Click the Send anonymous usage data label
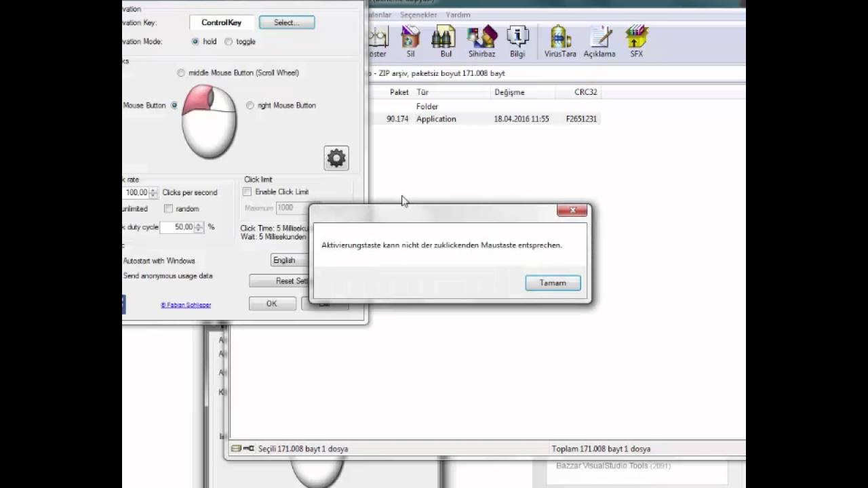 point(167,276)
